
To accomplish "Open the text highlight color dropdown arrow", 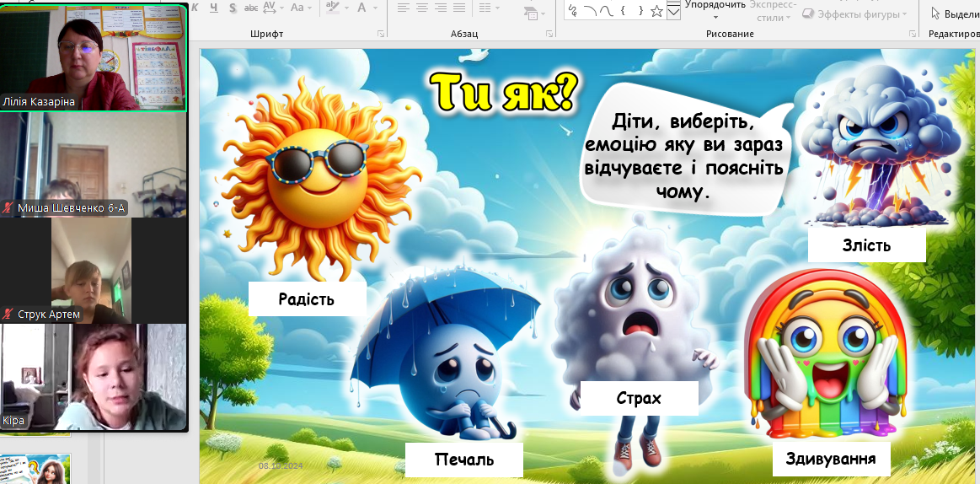I will [346, 8].
